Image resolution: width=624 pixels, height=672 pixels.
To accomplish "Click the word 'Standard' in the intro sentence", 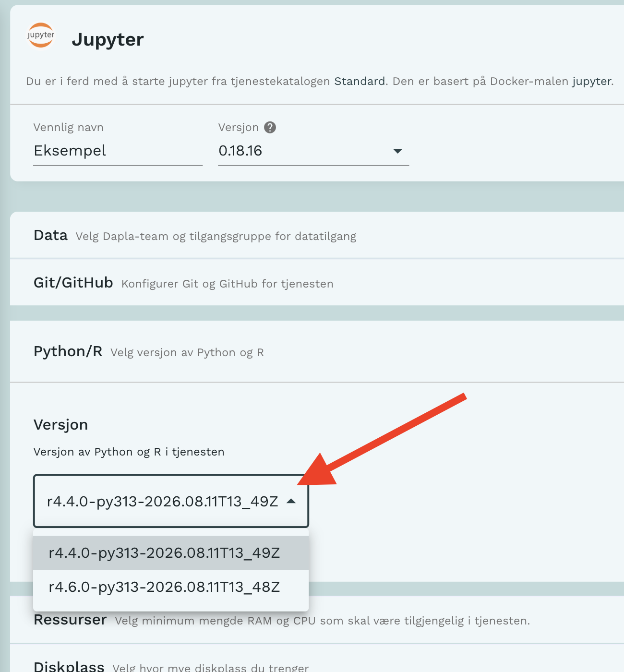I will pyautogui.click(x=360, y=81).
